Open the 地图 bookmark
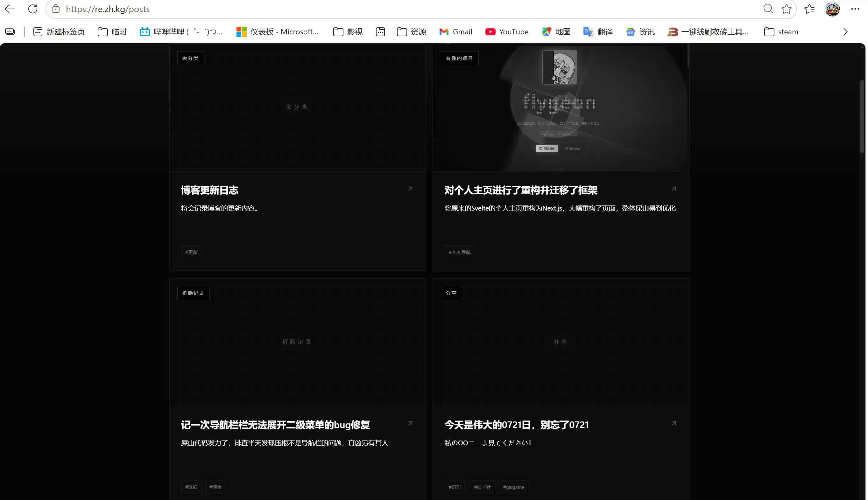The image size is (868, 500). coord(556,31)
